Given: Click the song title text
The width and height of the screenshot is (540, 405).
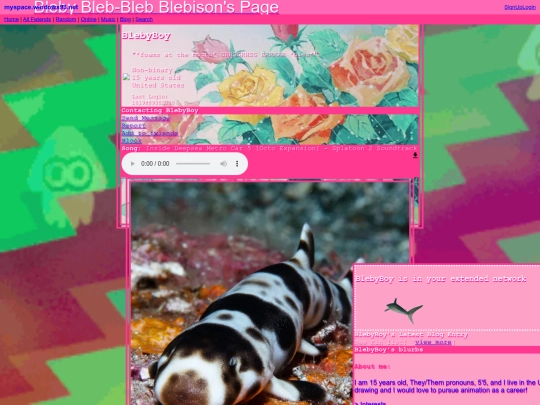Looking at the screenshot, I should point(281,148).
